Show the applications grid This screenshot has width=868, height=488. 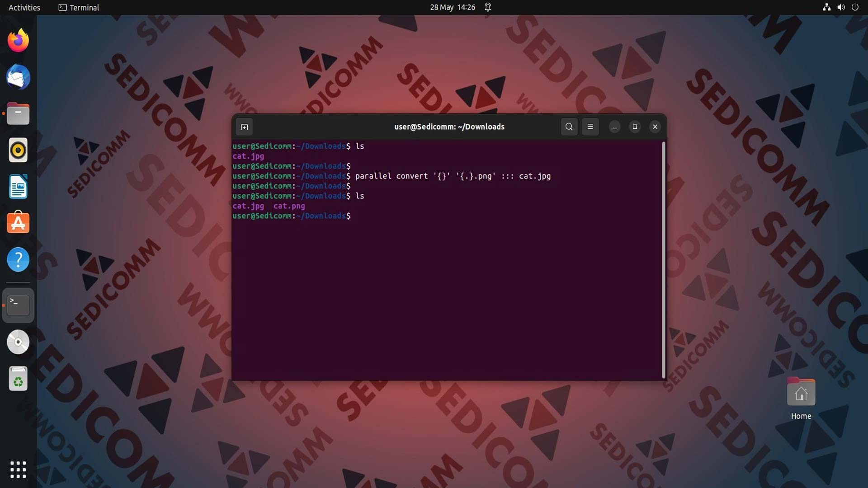pyautogui.click(x=18, y=470)
